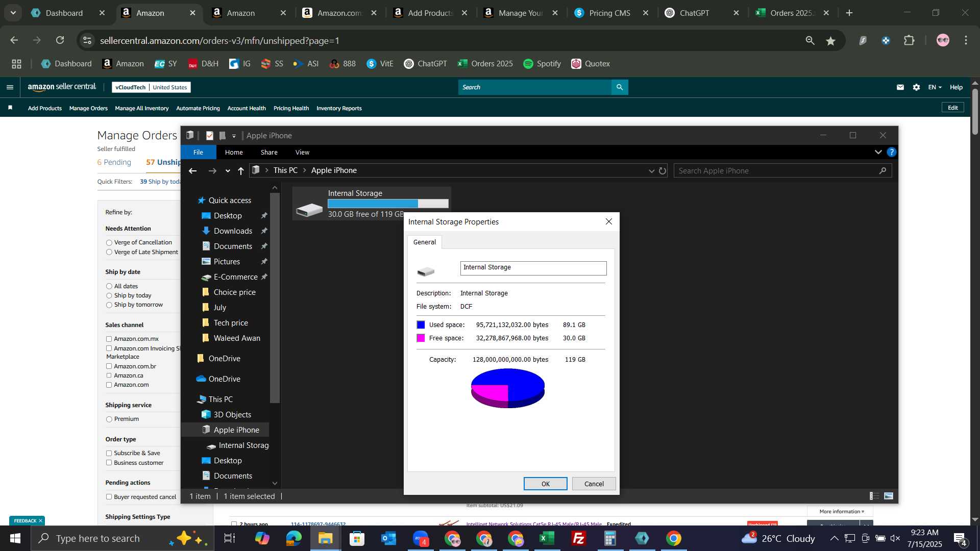Switch to the Pricing CMS browser tab
The height and width of the screenshot is (551, 980).
[609, 13]
